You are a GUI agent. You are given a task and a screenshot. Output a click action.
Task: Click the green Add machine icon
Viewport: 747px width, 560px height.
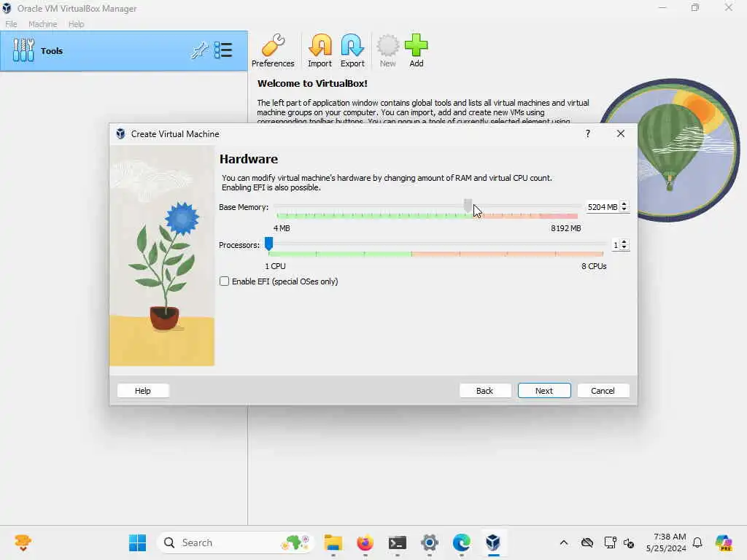(x=417, y=50)
